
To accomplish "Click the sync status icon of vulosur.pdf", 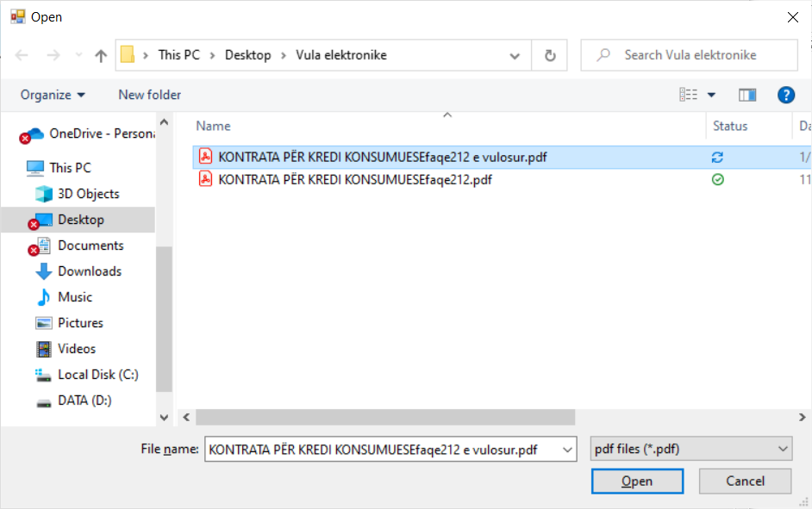I will click(x=717, y=158).
